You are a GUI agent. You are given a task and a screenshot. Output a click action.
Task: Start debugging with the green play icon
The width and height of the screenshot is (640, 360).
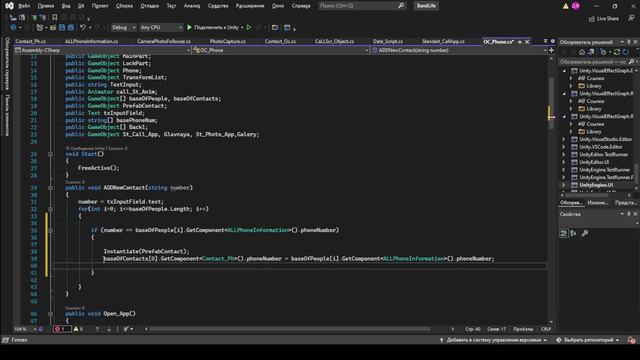click(189, 27)
